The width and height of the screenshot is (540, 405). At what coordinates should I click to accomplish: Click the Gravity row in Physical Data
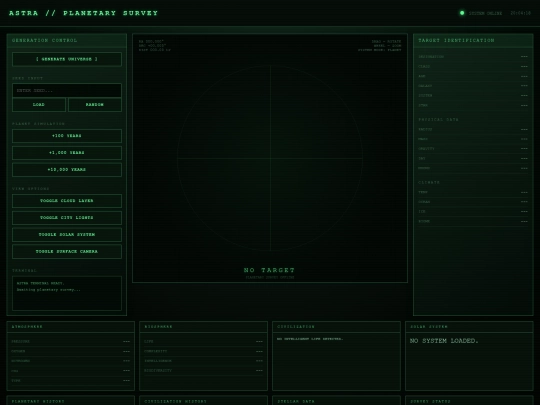pyautogui.click(x=473, y=149)
